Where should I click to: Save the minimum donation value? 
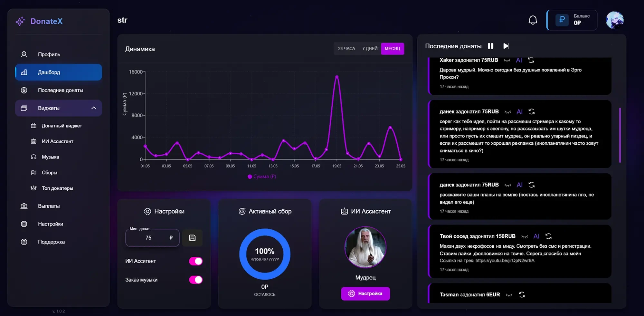click(x=192, y=238)
